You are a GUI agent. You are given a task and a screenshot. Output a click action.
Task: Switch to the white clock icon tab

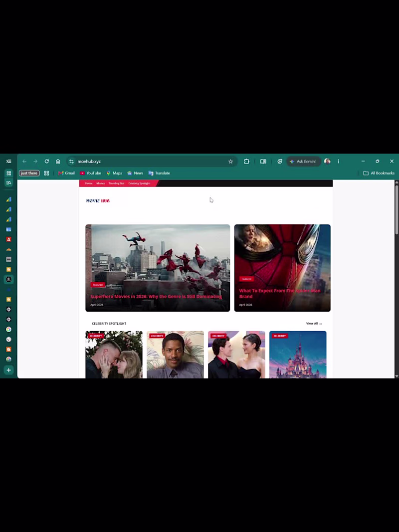9,339
